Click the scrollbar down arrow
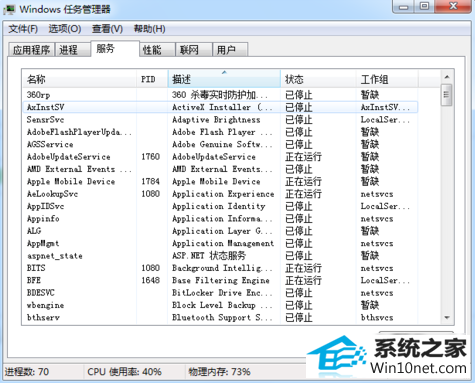 pyautogui.click(x=447, y=318)
